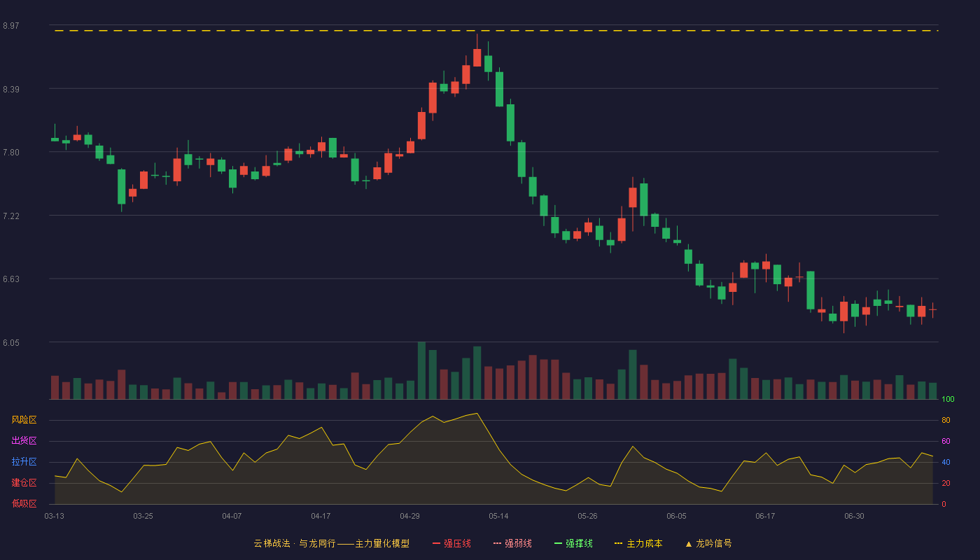Viewport: 980px width, 560px height.
Task: Click the 06-17 date label
Action: [765, 516]
